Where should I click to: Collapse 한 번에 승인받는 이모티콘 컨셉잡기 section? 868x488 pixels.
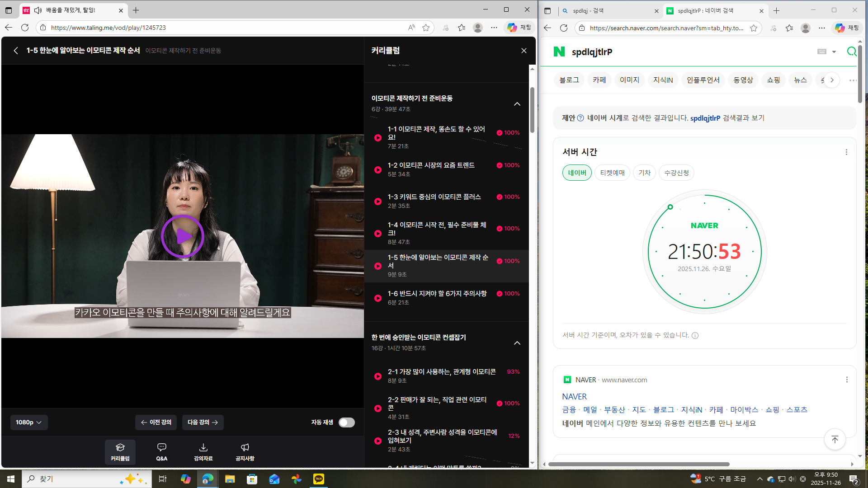pos(517,343)
